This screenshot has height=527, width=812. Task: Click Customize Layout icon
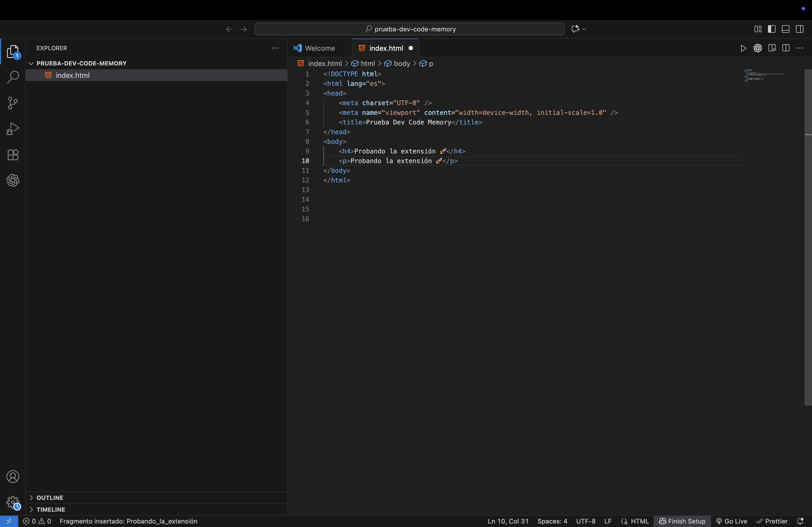(x=758, y=29)
